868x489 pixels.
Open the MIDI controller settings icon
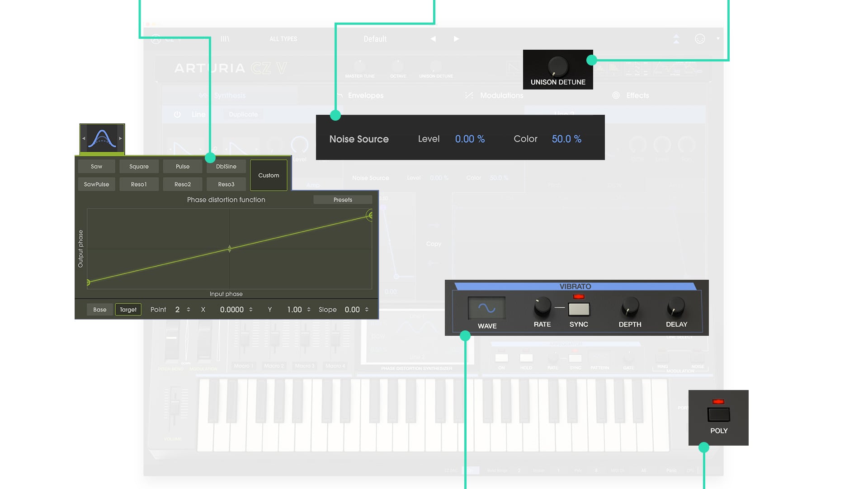point(700,39)
